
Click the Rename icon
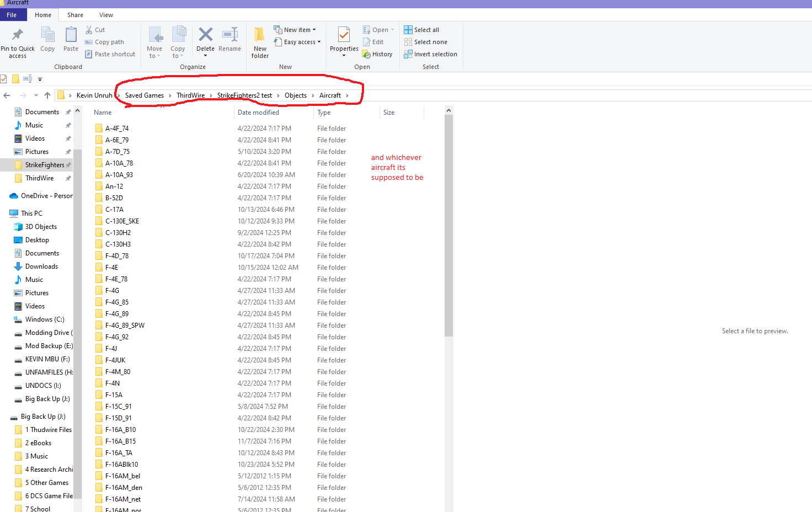229,35
